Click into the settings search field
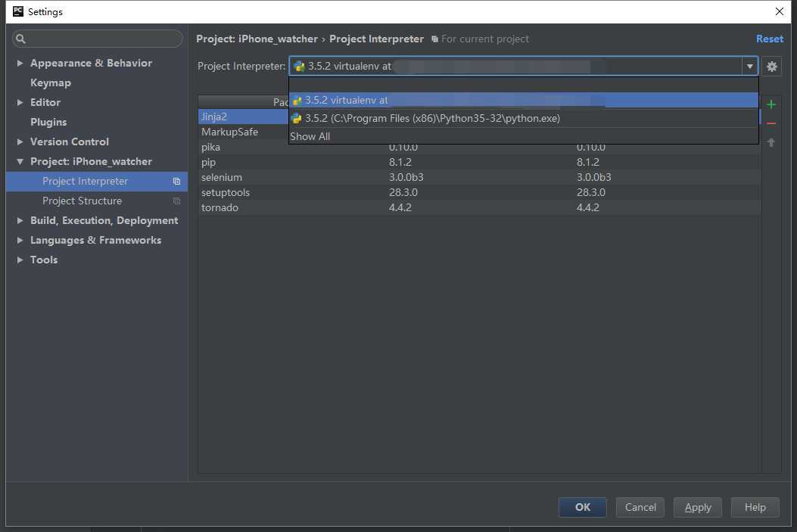Viewport: 797px width, 532px height. tap(98, 39)
